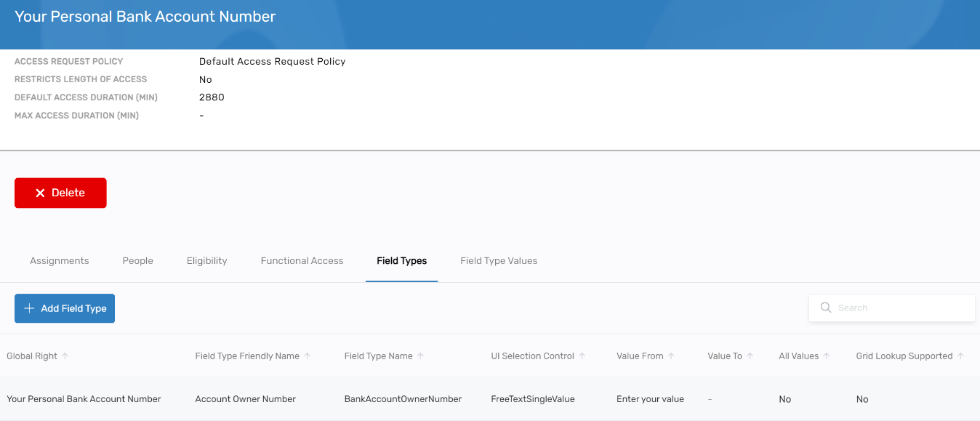980x421 pixels.
Task: Click the magnifying glass icon in search bar
Action: pos(825,307)
